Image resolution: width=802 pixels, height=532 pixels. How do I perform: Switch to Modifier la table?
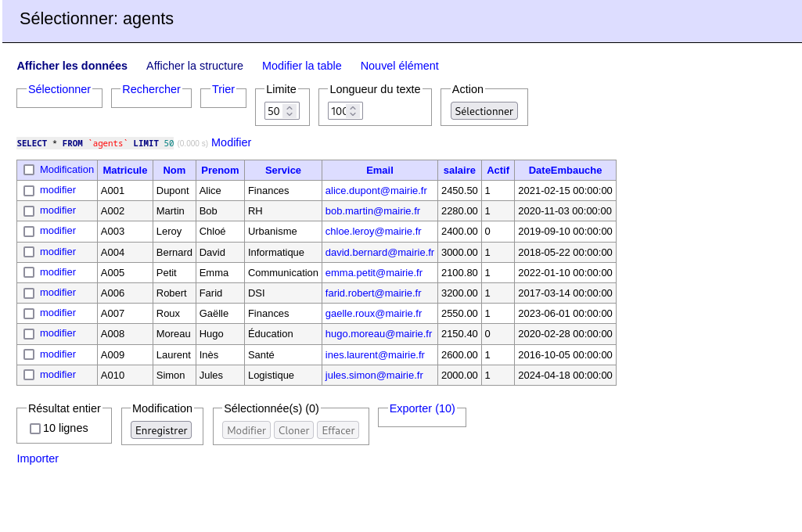point(301,66)
